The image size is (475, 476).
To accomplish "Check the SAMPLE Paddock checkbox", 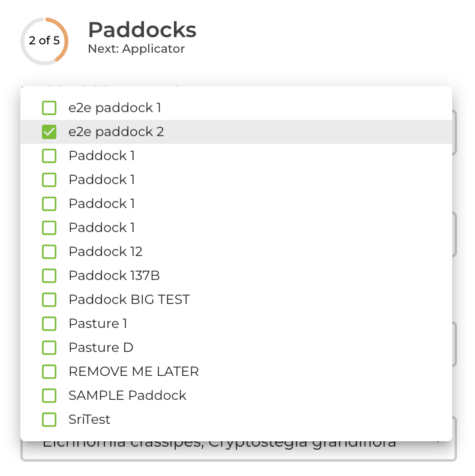I will 49,396.
